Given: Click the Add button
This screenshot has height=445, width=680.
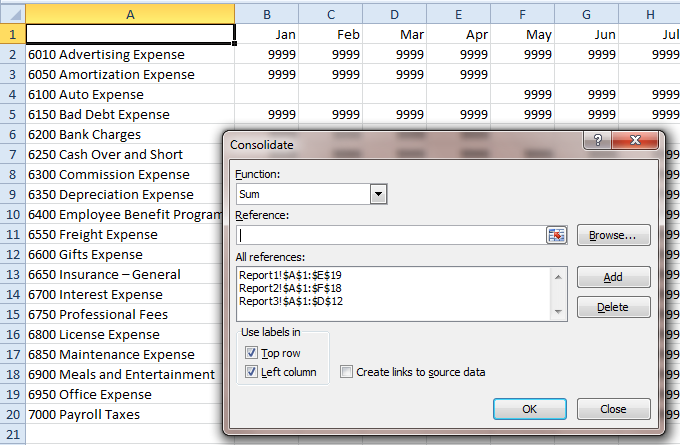Looking at the screenshot, I should (613, 277).
